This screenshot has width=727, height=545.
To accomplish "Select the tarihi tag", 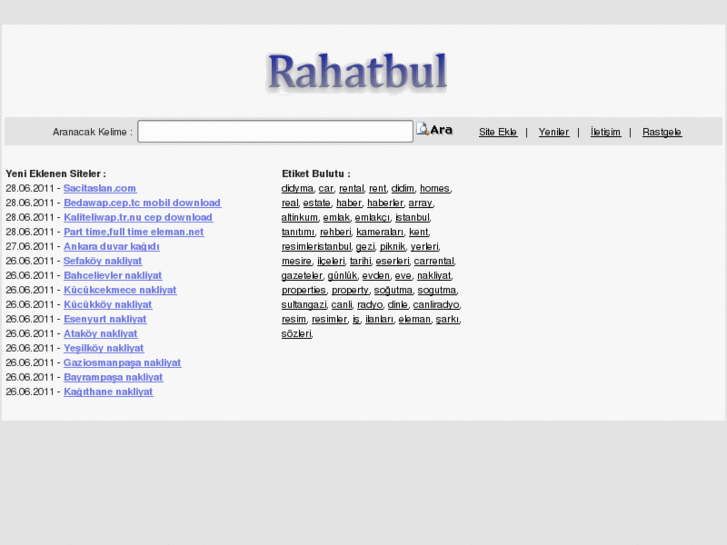I will pos(360,261).
